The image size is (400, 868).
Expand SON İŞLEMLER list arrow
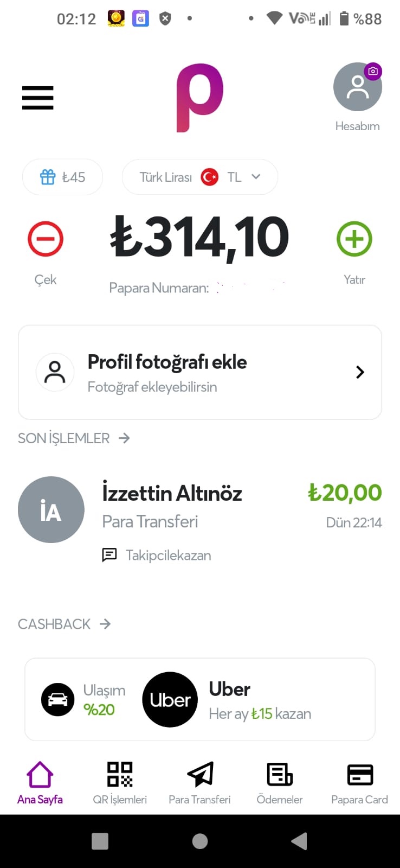[125, 438]
